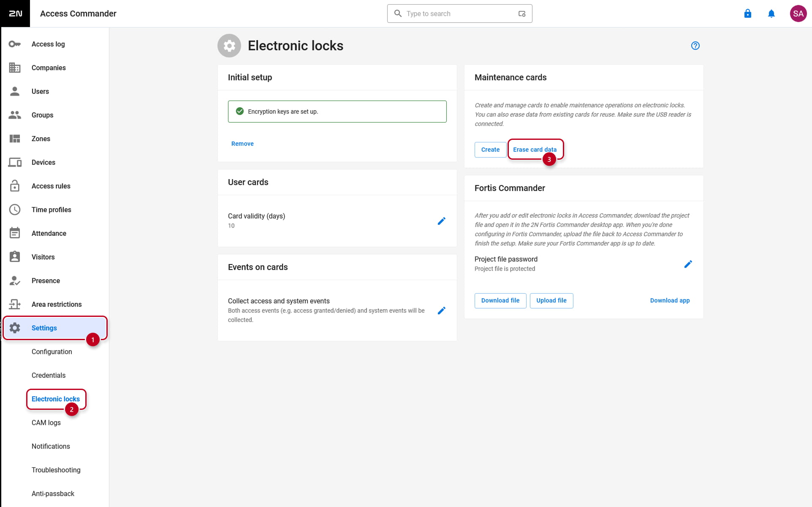The height and width of the screenshot is (507, 812).
Task: Collapse the Settings menu section
Action: 55,328
